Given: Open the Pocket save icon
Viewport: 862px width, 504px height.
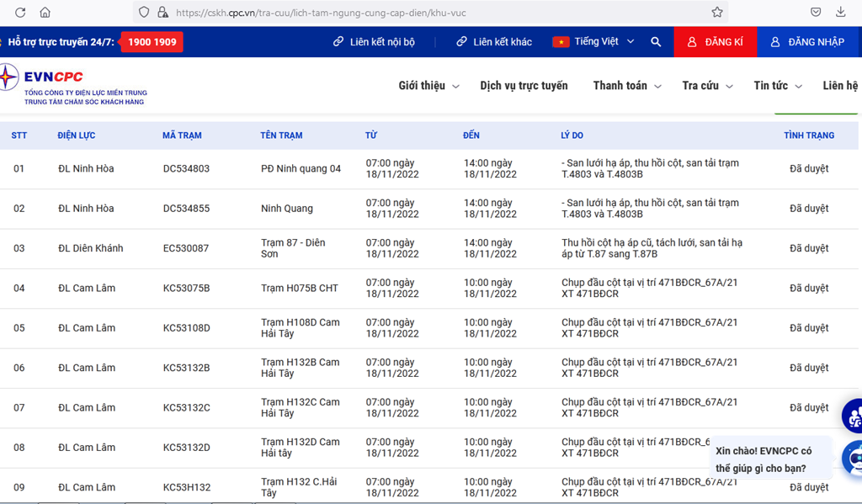Looking at the screenshot, I should coord(816,13).
